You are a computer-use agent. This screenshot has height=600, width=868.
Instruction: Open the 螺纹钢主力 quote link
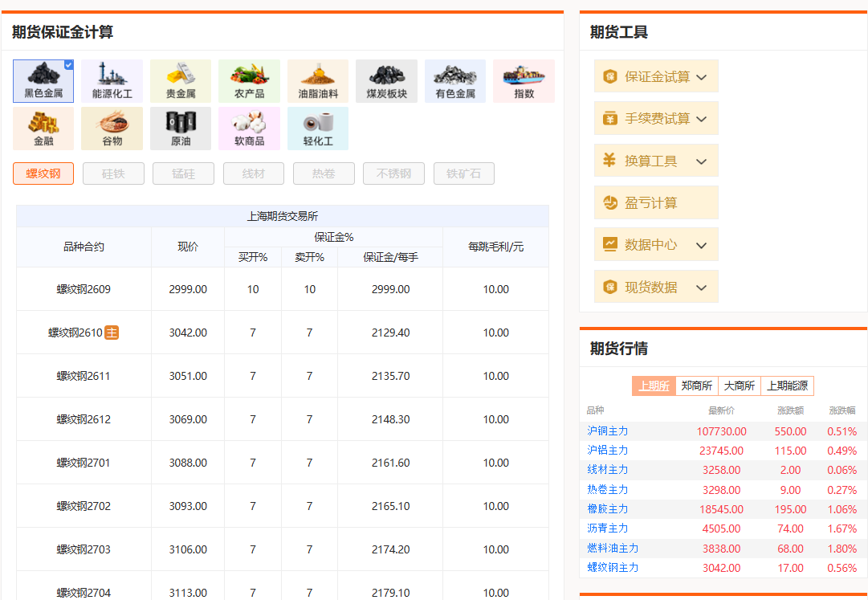613,568
